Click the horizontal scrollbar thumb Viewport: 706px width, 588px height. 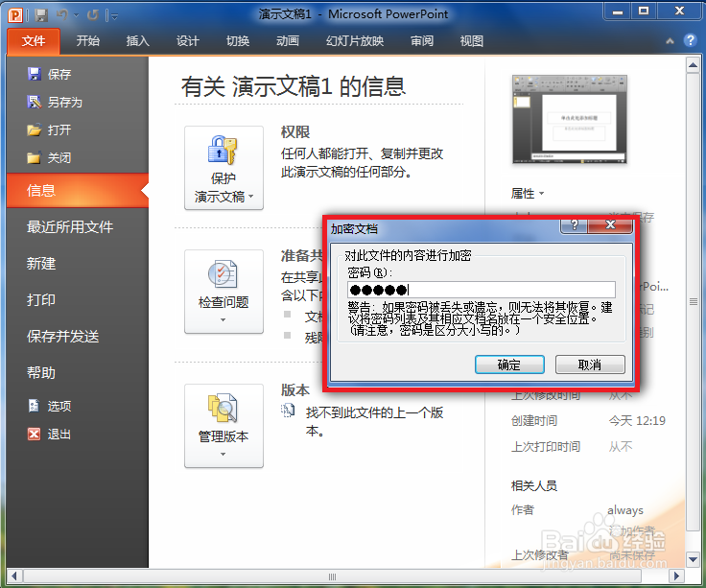[x=332, y=576]
